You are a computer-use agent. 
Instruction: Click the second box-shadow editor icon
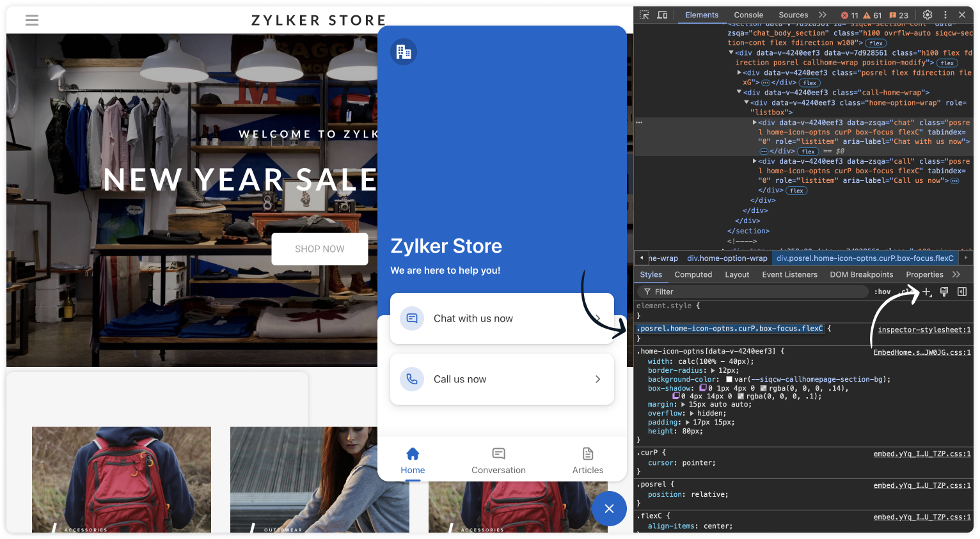point(676,396)
